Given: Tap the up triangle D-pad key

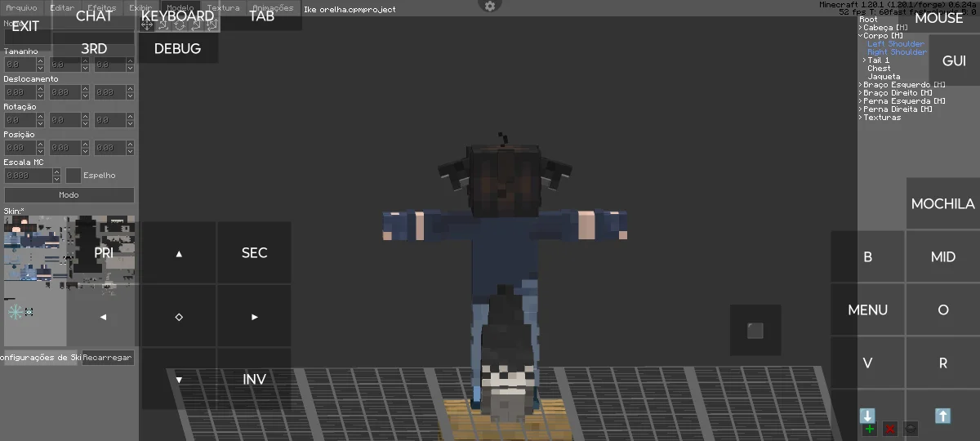Looking at the screenshot, I should pyautogui.click(x=179, y=253).
